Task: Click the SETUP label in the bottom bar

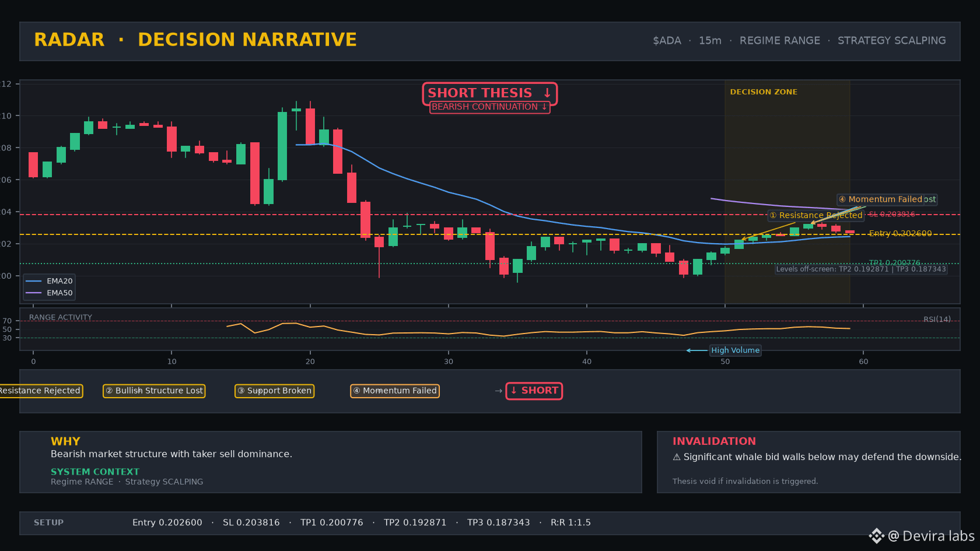Action: 48,522
